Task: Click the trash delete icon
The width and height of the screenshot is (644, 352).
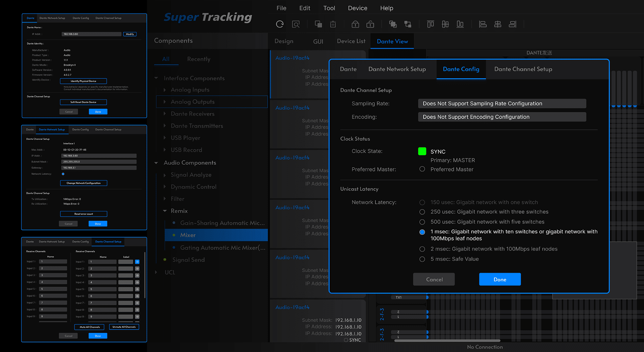Action: click(333, 24)
